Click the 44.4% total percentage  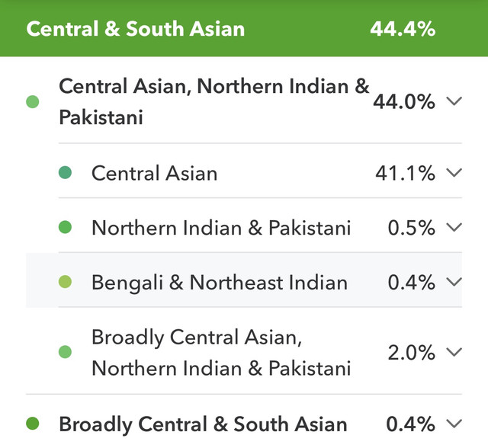(403, 29)
